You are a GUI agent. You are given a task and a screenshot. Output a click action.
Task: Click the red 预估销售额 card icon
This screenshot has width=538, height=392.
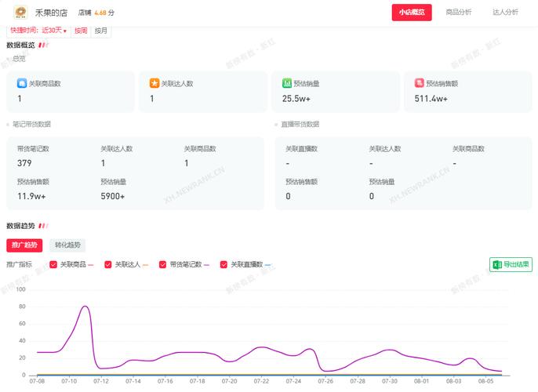(x=420, y=83)
